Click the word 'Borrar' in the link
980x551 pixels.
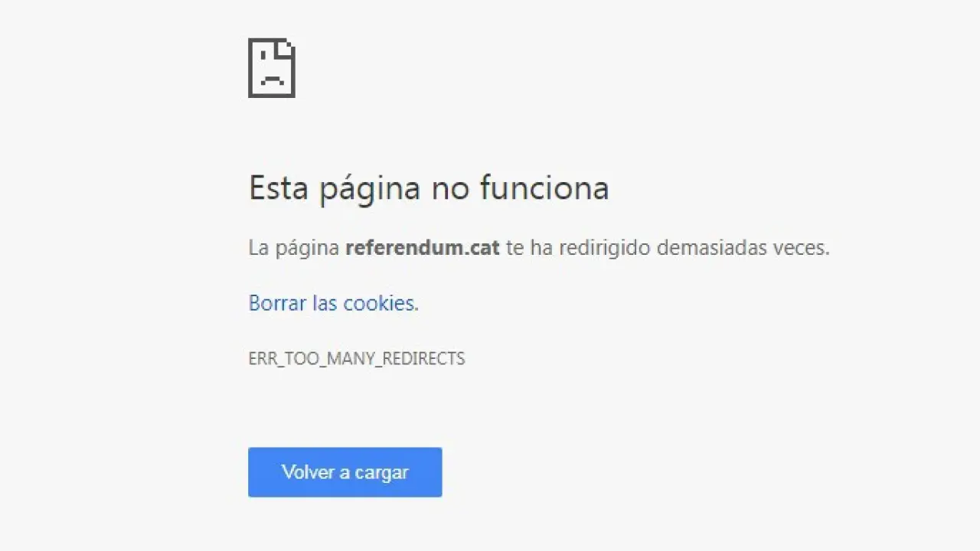click(277, 303)
